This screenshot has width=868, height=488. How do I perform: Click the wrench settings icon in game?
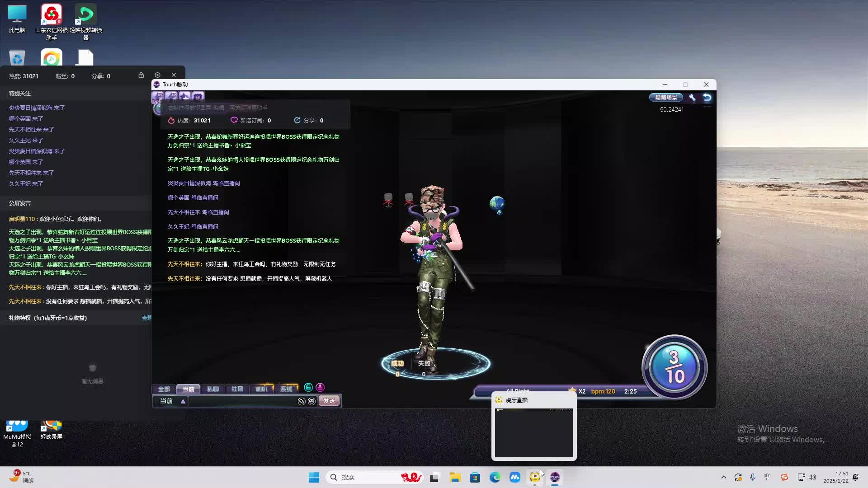[692, 98]
